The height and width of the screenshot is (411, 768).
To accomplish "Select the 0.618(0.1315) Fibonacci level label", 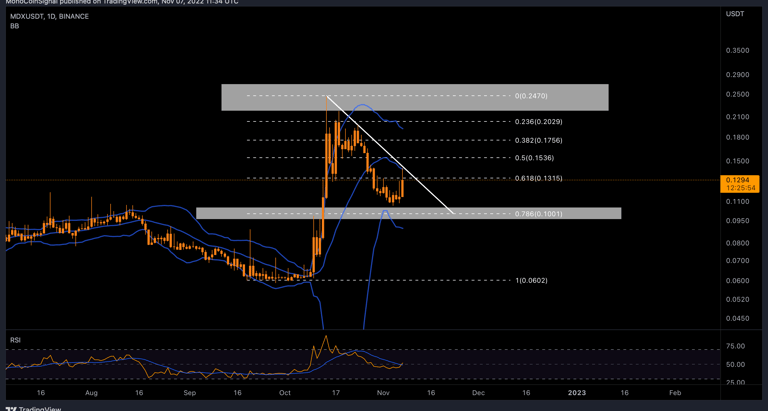I will pyautogui.click(x=538, y=179).
